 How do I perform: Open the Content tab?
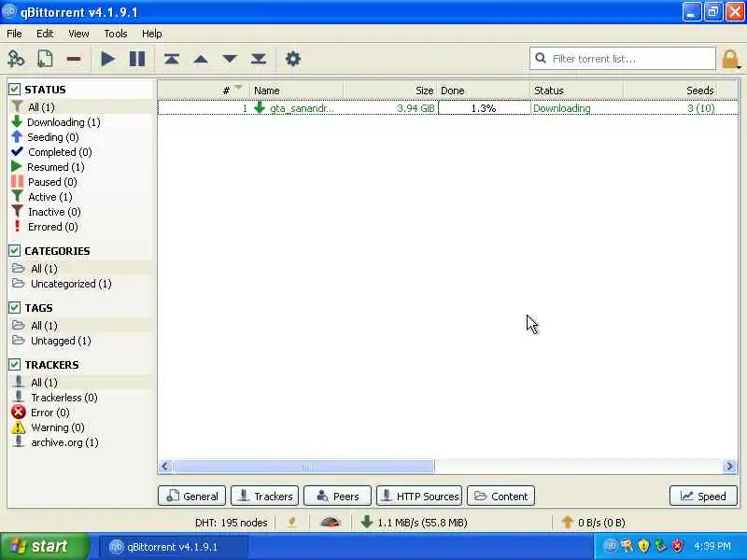[501, 496]
